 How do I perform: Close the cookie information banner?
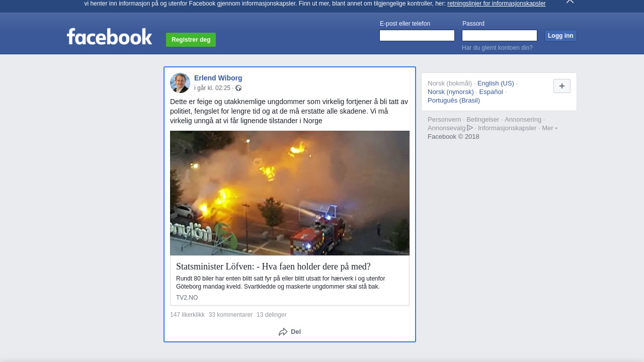click(x=570, y=2)
